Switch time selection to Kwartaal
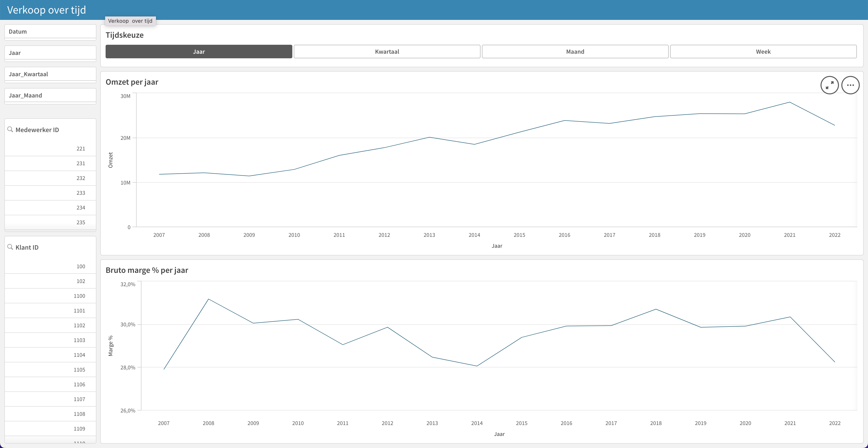The height and width of the screenshot is (448, 868). coord(387,52)
